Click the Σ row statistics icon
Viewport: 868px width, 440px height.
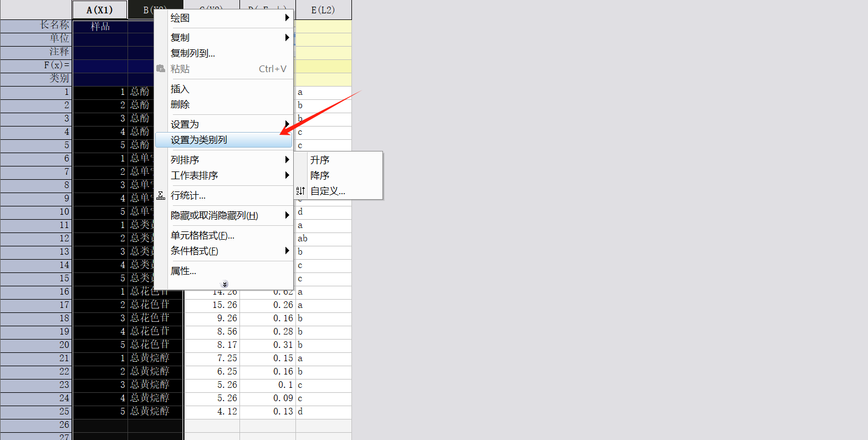pos(161,196)
